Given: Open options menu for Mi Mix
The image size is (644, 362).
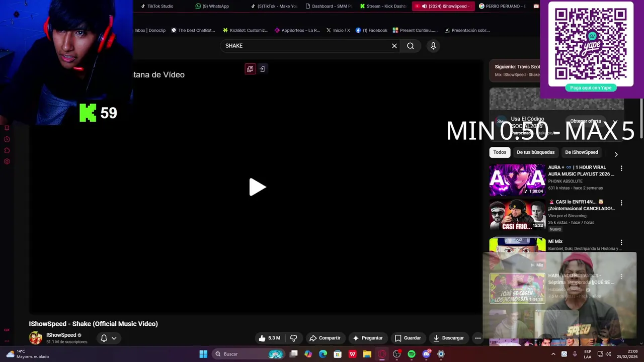Looking at the screenshot, I should click(x=621, y=242).
